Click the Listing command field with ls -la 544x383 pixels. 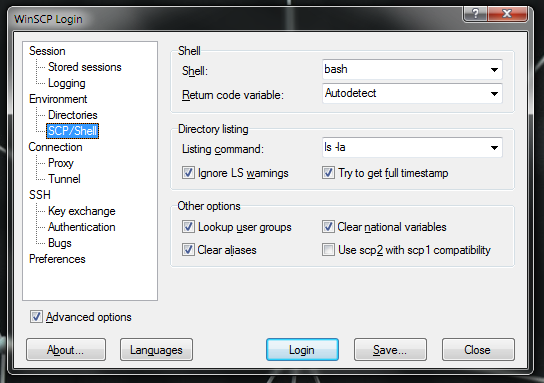point(412,147)
